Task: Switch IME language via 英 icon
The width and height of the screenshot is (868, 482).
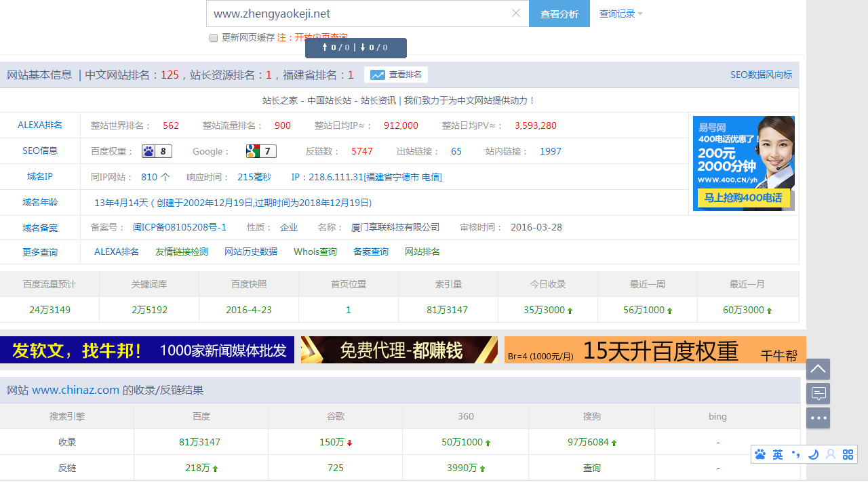Action: tap(778, 454)
